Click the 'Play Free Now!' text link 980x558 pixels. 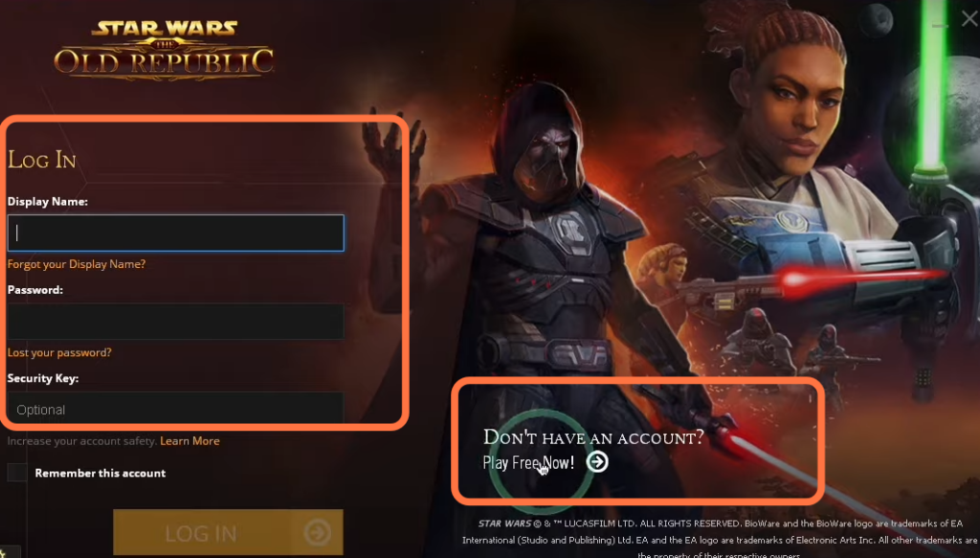(x=528, y=462)
